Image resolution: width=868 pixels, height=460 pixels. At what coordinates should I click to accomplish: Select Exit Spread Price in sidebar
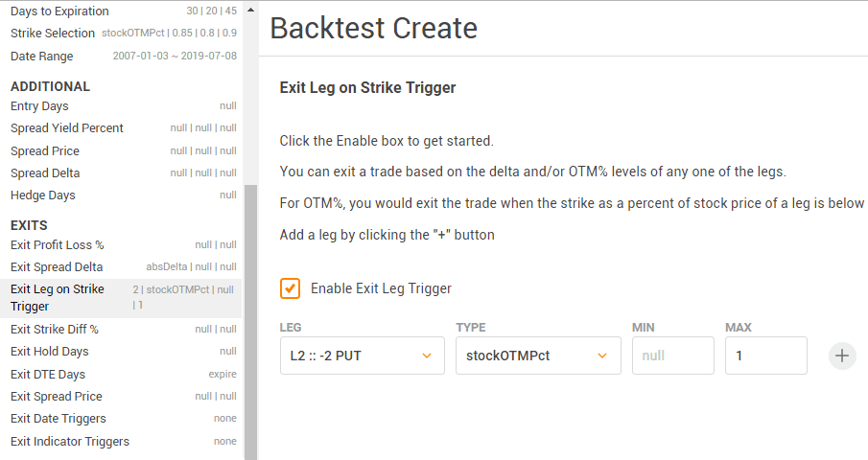pos(124,397)
